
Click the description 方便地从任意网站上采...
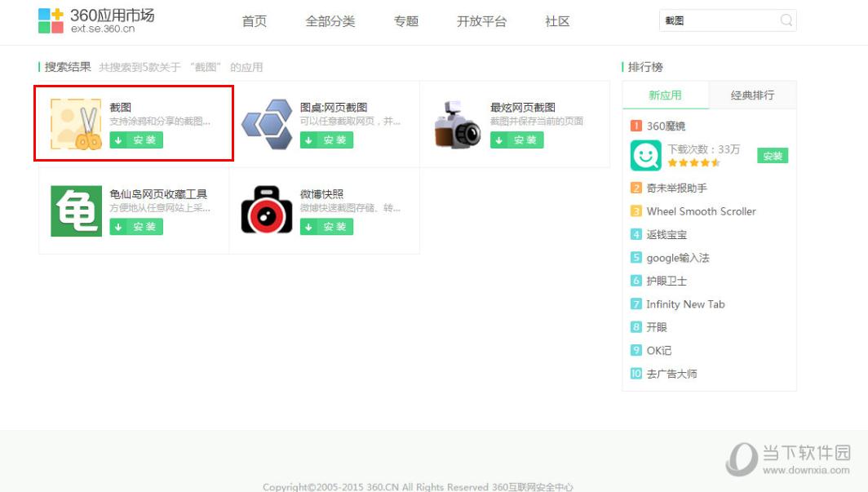coord(160,208)
